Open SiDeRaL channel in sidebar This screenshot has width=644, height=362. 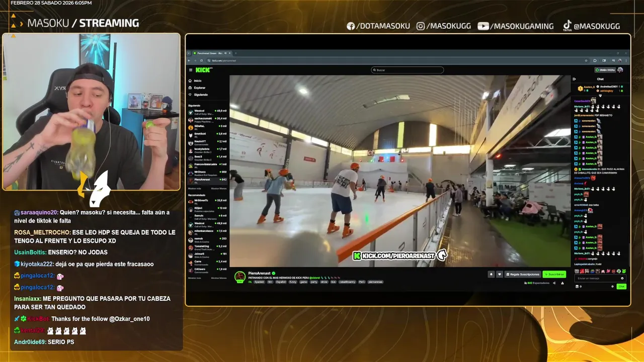pos(207,127)
